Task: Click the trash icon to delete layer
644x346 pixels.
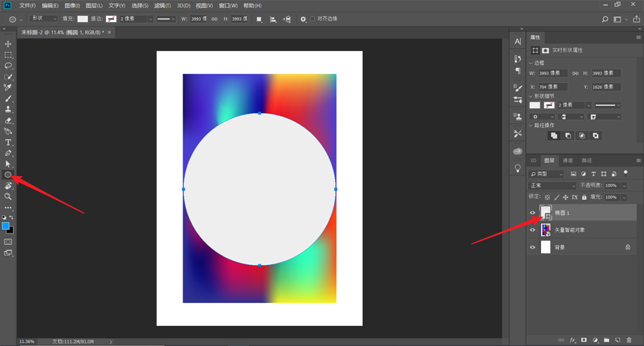Action: (x=628, y=340)
